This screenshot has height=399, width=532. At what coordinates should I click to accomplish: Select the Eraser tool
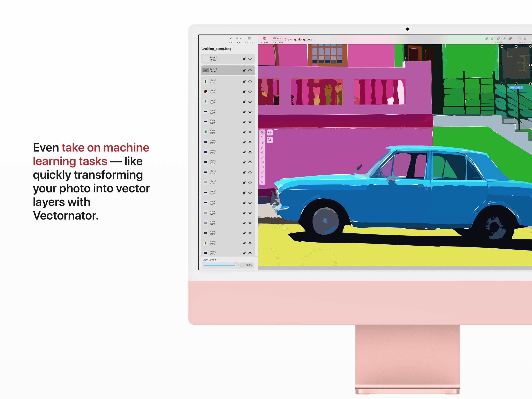pyautogui.click(x=262, y=172)
